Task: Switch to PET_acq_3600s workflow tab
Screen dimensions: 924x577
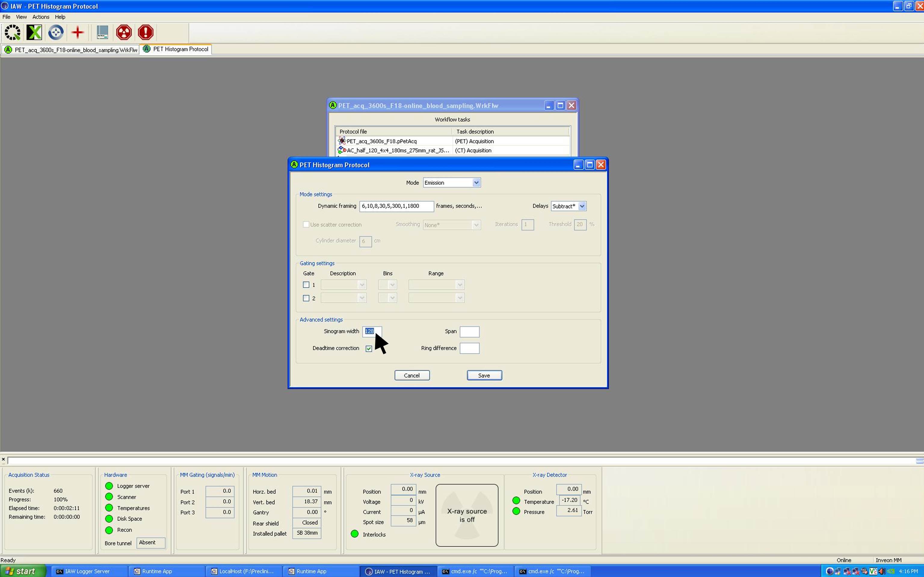Action: (71, 50)
